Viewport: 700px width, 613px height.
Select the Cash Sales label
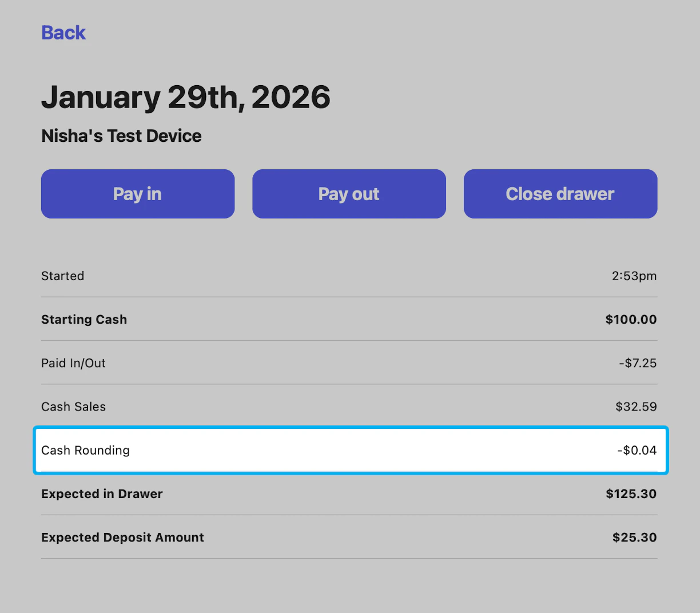pyautogui.click(x=73, y=407)
